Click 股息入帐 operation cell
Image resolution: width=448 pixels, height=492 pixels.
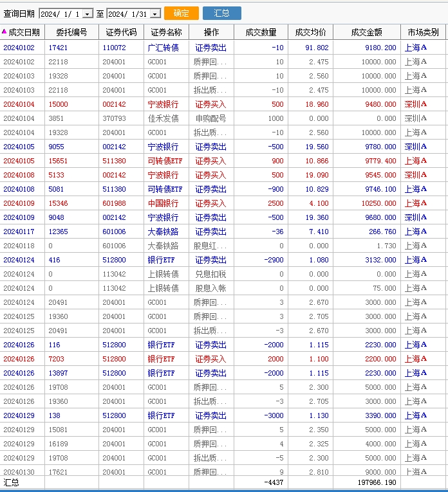pos(210,288)
